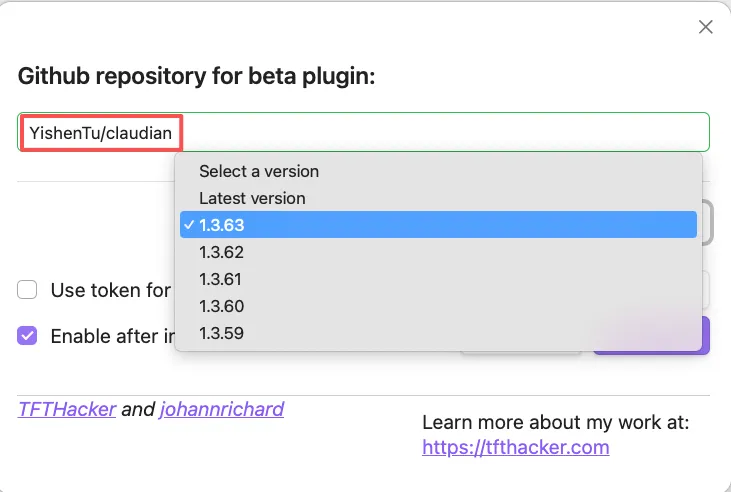
Task: Pick version 1.3.60
Action: 221,306
